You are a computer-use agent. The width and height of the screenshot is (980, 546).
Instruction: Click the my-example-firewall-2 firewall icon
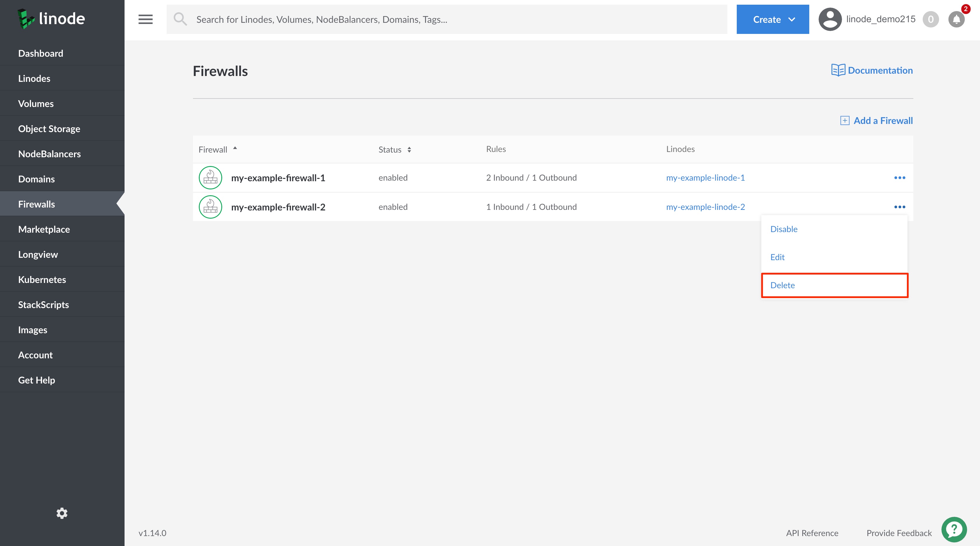tap(211, 207)
